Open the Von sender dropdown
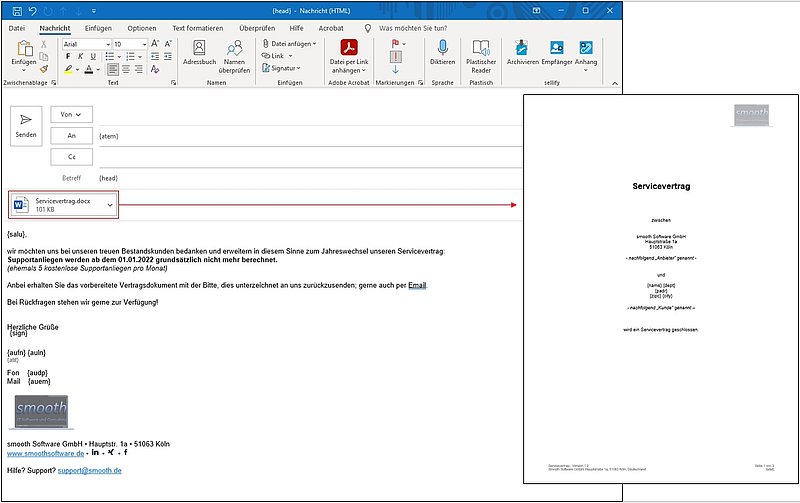The width and height of the screenshot is (800, 503). [71, 114]
